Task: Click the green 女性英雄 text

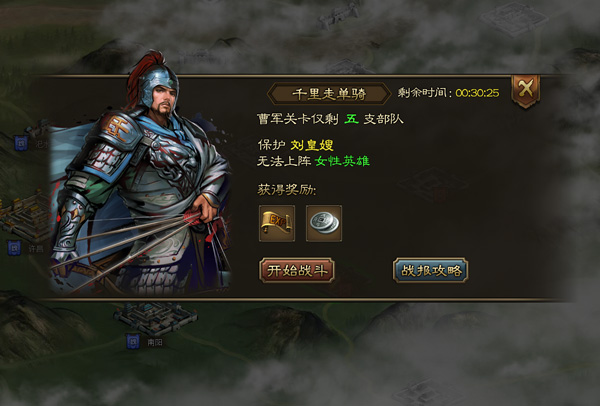Action: point(342,161)
